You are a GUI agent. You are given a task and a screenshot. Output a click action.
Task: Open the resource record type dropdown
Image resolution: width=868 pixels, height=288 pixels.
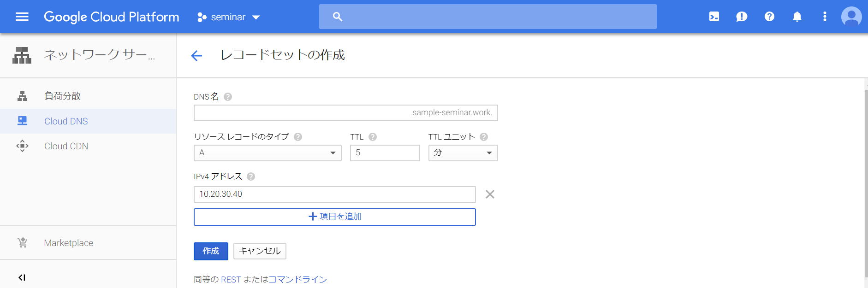(268, 153)
